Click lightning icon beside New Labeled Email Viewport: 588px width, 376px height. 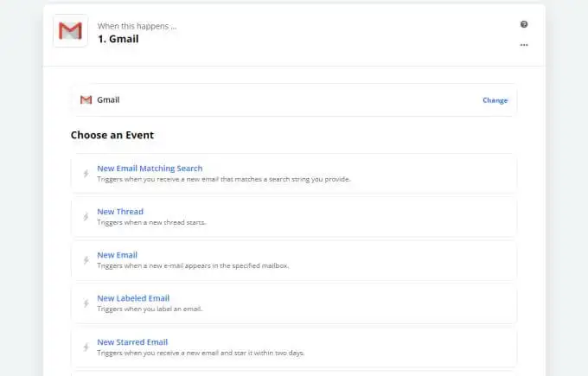[86, 303]
